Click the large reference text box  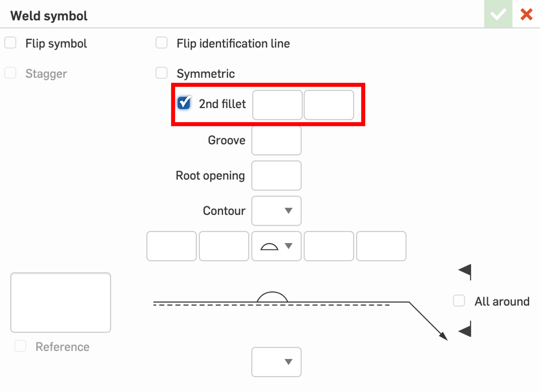click(x=61, y=302)
